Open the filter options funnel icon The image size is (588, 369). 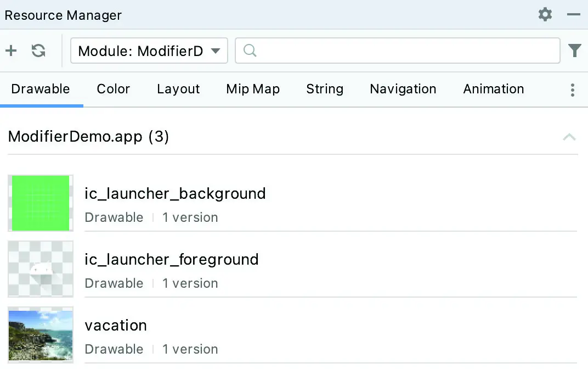pyautogui.click(x=574, y=51)
